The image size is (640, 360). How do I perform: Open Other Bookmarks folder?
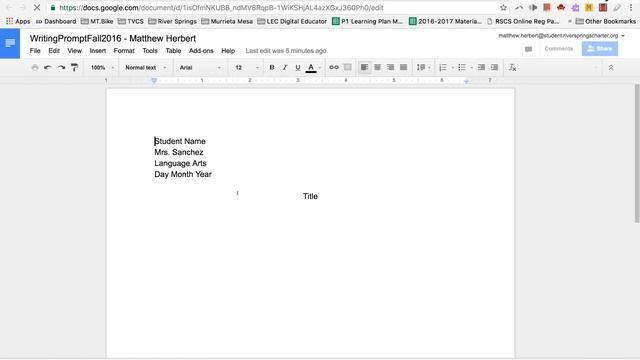(x=606, y=21)
